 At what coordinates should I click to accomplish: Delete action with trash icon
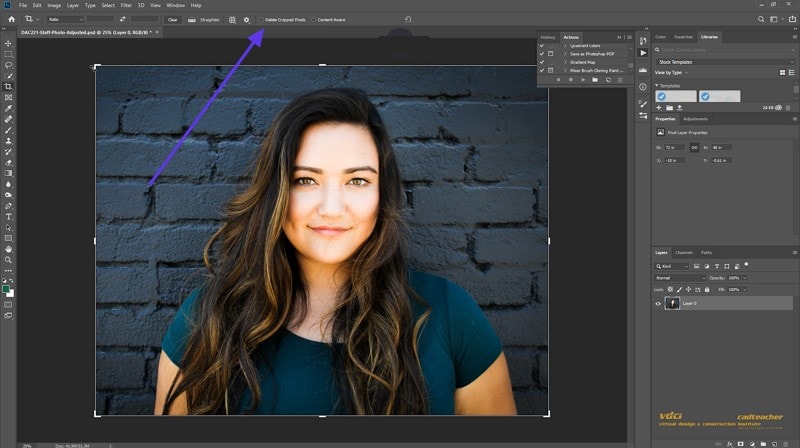point(620,80)
